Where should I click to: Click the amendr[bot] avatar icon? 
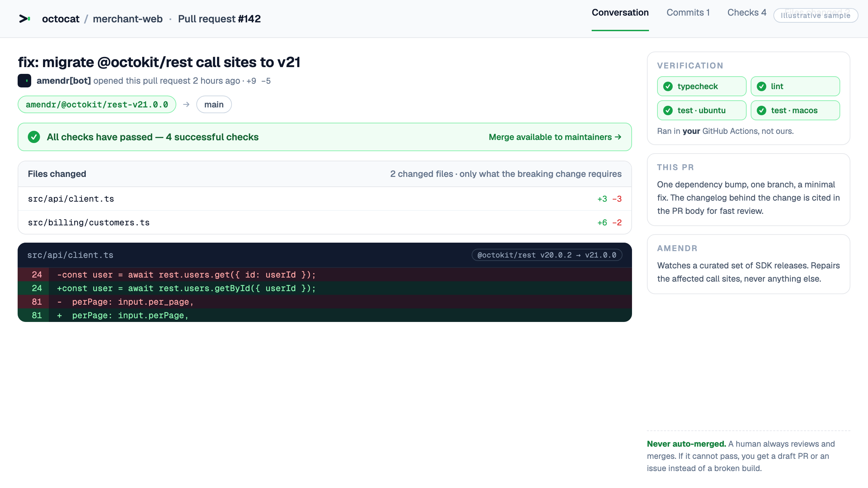(24, 81)
